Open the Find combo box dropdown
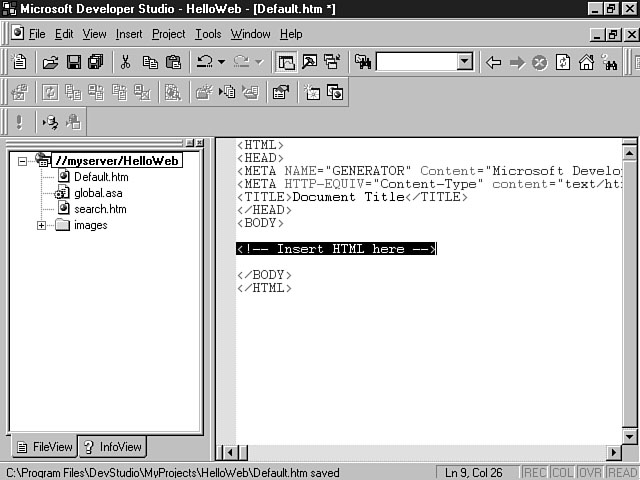This screenshot has width=640, height=480. tap(464, 62)
